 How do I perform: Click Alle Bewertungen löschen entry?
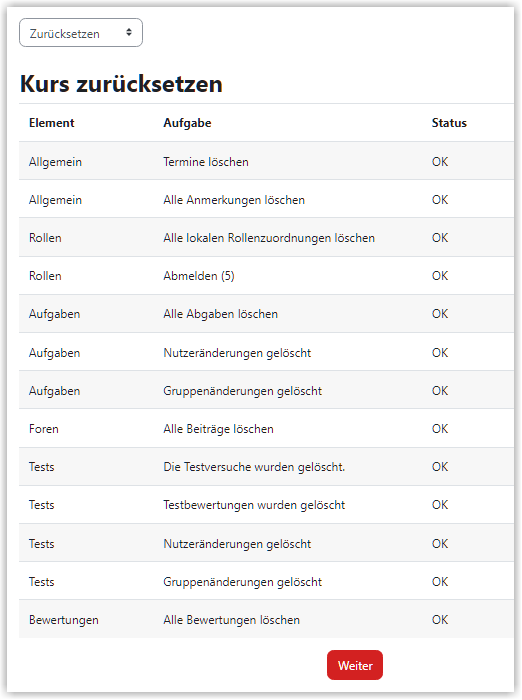pos(231,620)
